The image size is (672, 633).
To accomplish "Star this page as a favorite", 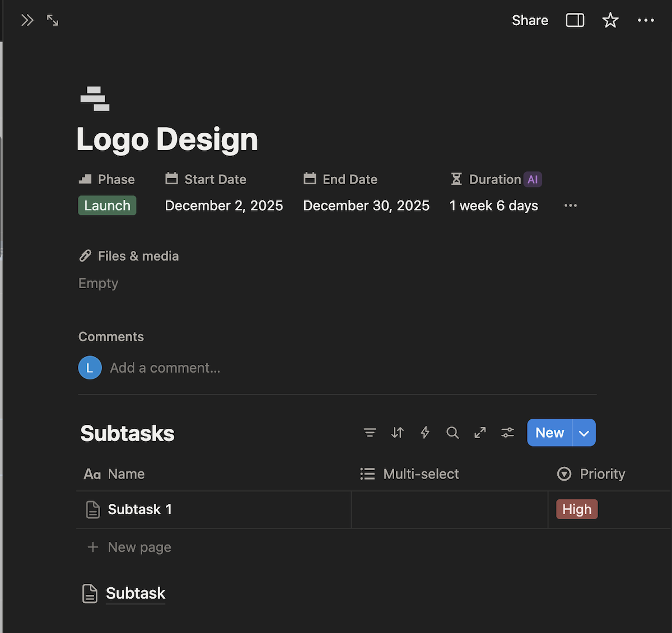I will tap(610, 20).
